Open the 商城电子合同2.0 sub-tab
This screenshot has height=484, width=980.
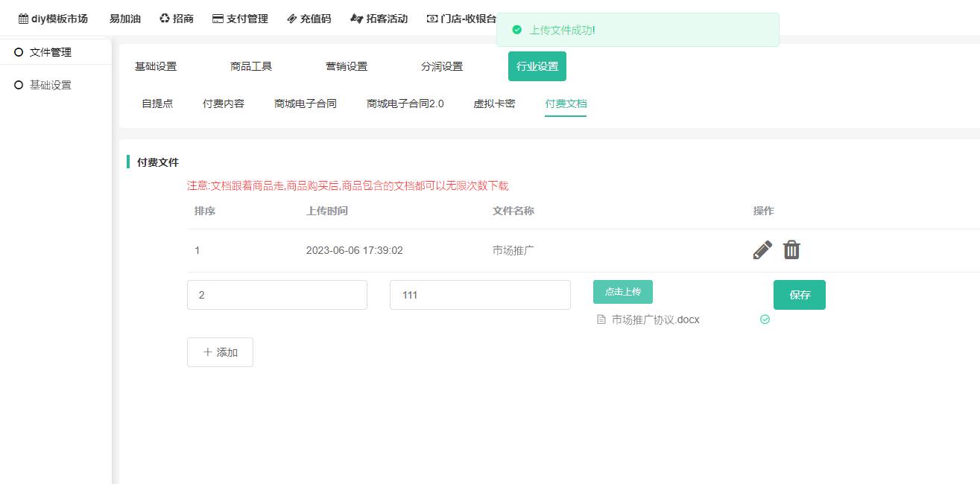[x=405, y=104]
